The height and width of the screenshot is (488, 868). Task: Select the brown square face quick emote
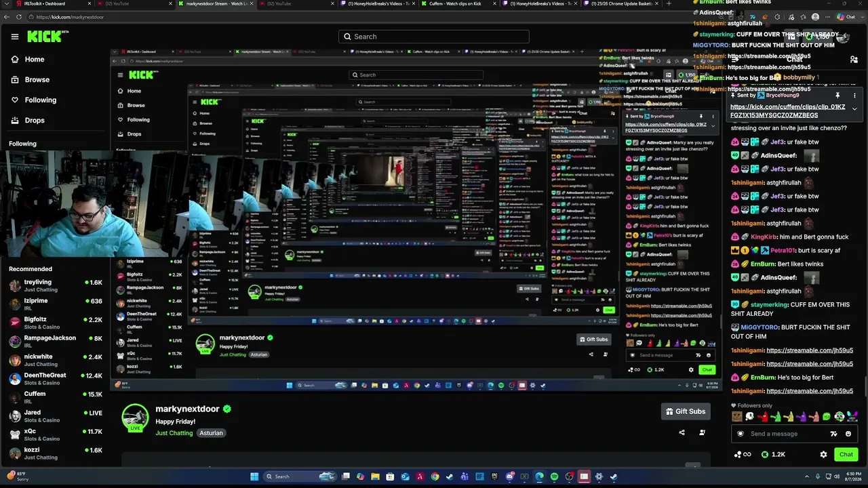coord(738,417)
